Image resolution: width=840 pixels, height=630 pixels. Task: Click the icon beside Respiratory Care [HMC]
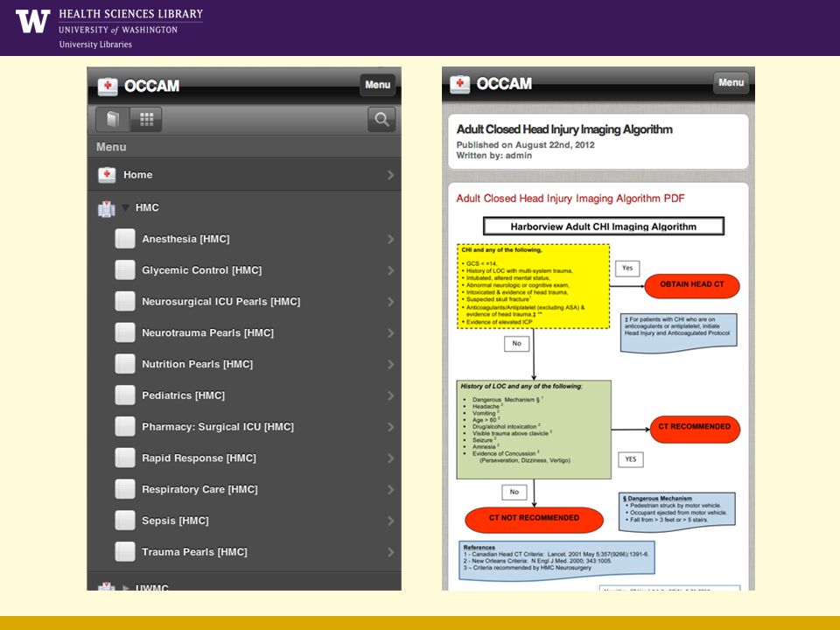click(125, 489)
